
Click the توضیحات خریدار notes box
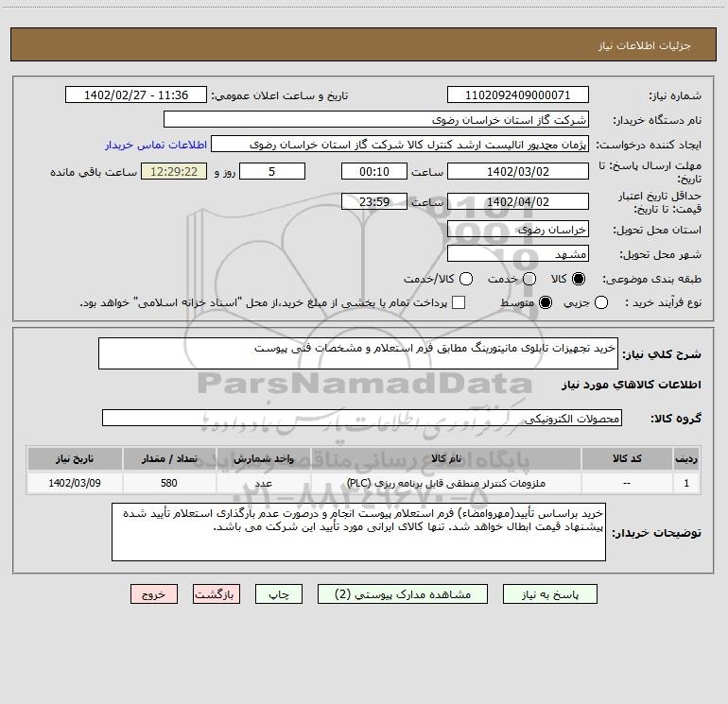(358, 532)
